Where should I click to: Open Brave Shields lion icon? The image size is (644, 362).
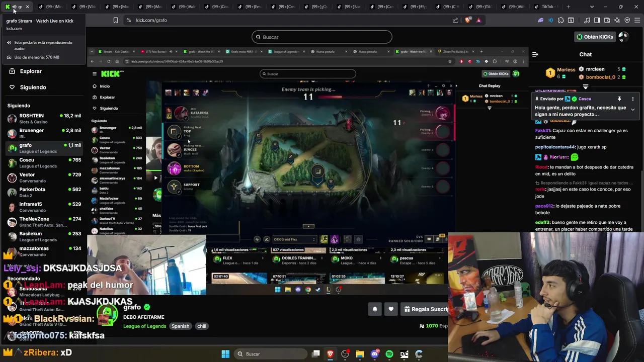pos(468,20)
